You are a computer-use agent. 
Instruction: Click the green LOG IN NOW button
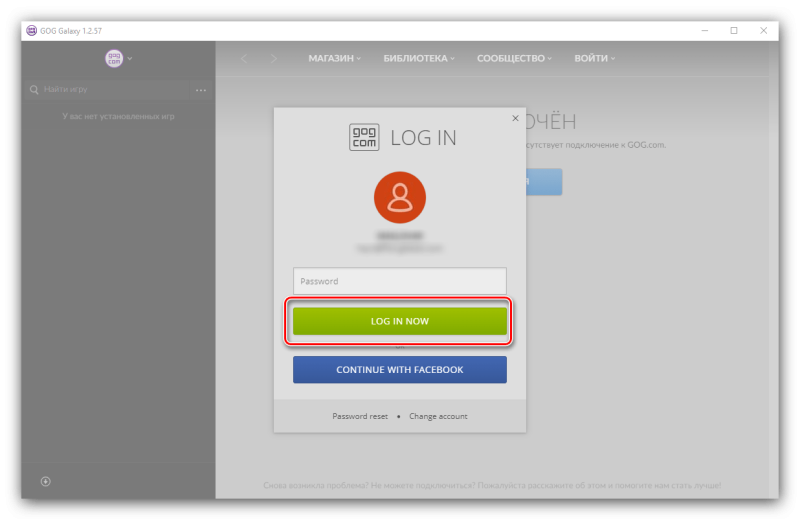tap(399, 321)
